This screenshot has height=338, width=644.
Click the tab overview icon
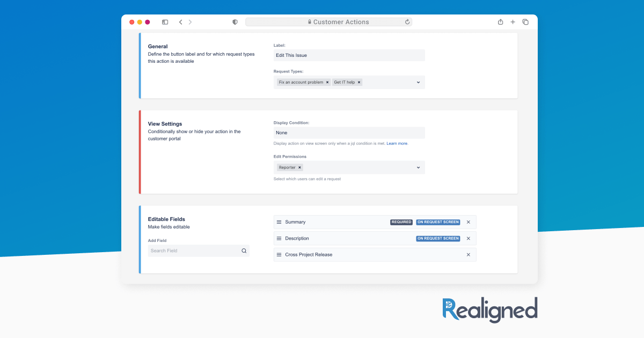click(525, 21)
